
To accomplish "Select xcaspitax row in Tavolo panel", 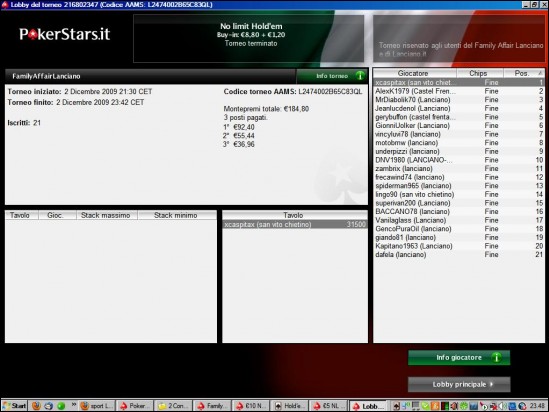I will click(x=295, y=224).
